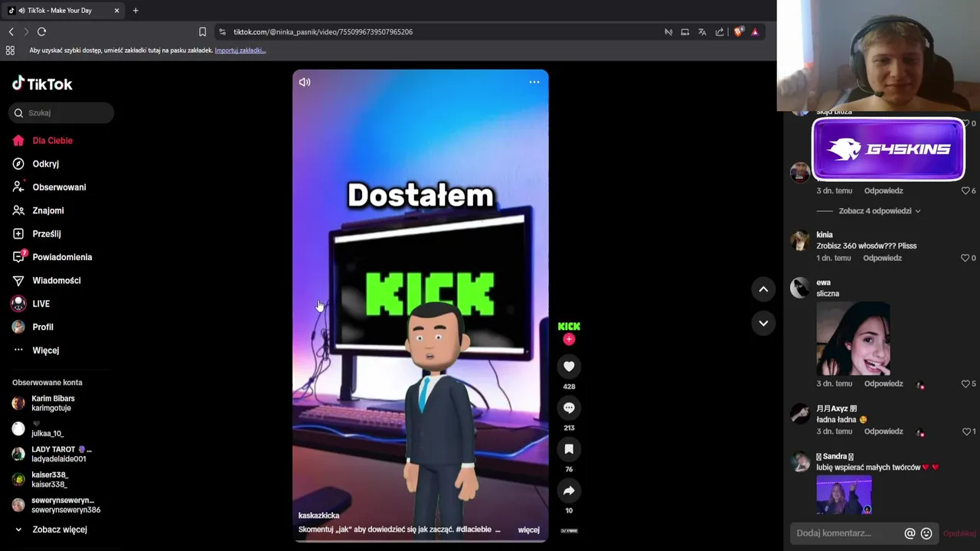
Task: Open the Prześlij upload page
Action: click(x=46, y=234)
